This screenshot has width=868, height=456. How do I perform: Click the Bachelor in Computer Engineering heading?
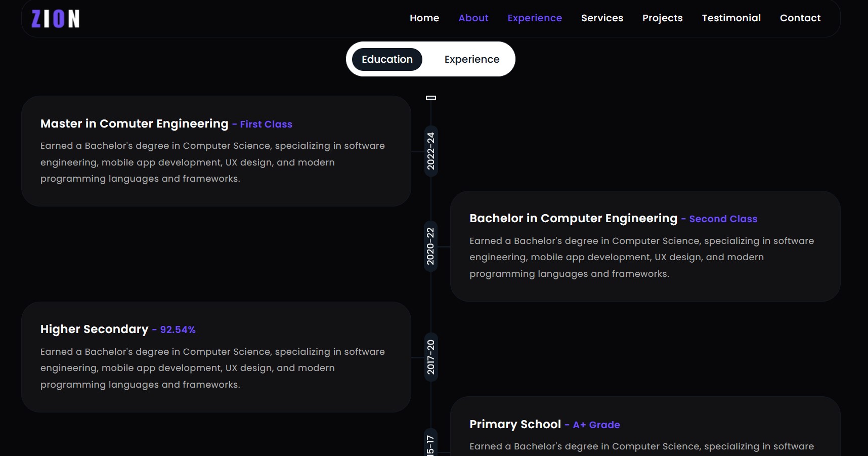point(573,219)
